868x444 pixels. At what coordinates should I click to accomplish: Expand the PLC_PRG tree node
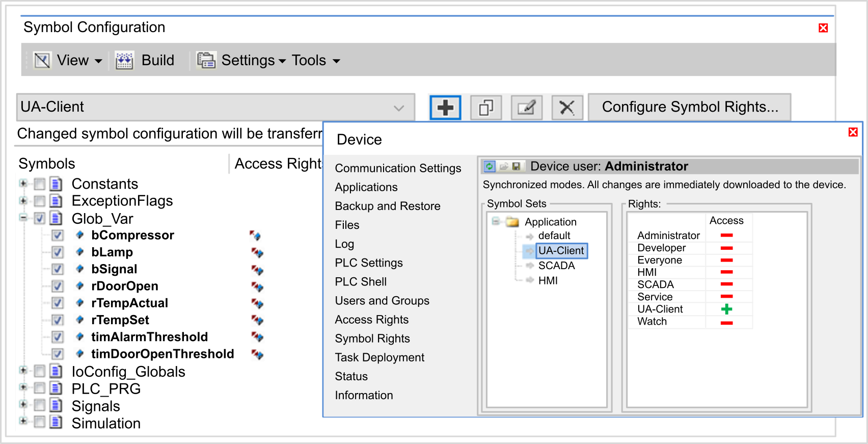click(23, 387)
